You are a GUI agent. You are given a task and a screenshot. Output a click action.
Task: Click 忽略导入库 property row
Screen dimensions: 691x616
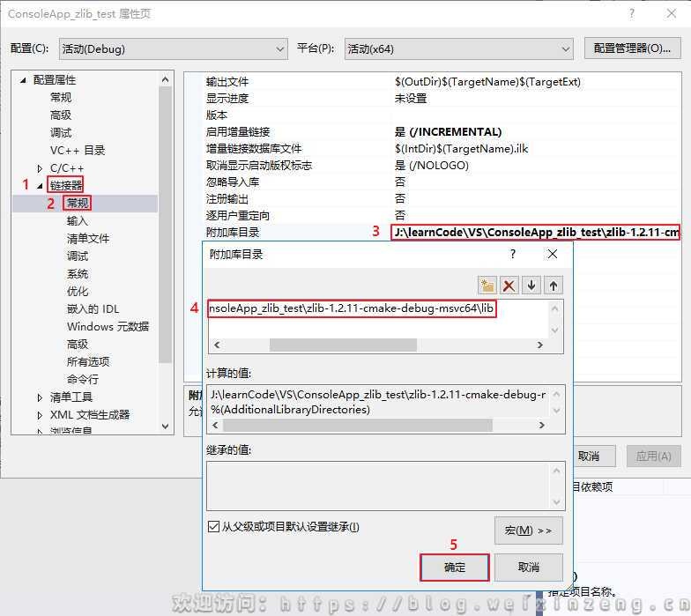coord(442,182)
